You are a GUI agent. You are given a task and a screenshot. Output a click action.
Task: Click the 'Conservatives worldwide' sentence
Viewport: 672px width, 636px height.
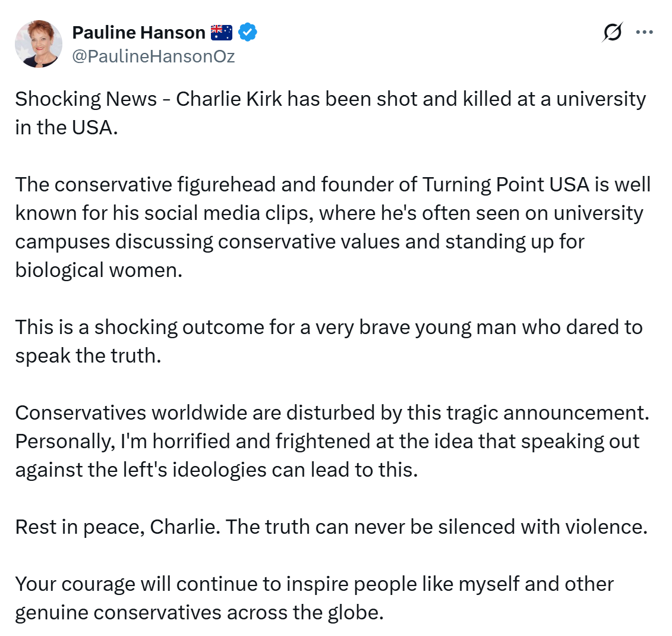(332, 413)
